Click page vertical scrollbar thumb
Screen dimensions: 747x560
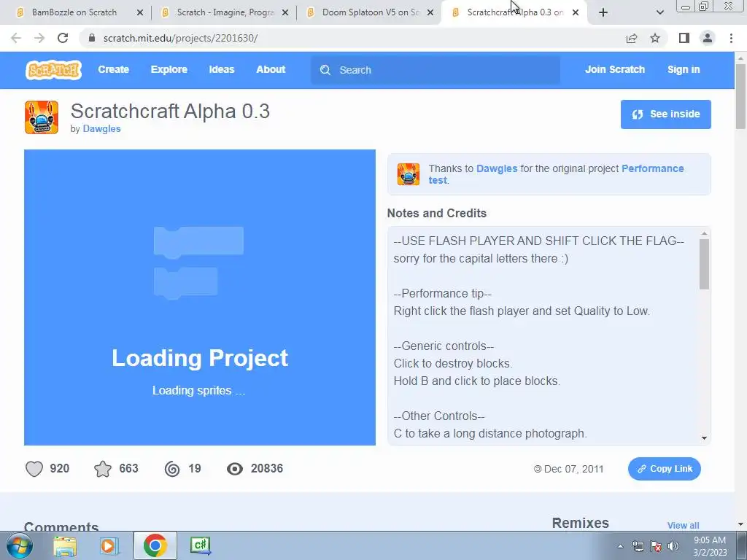[740, 96]
